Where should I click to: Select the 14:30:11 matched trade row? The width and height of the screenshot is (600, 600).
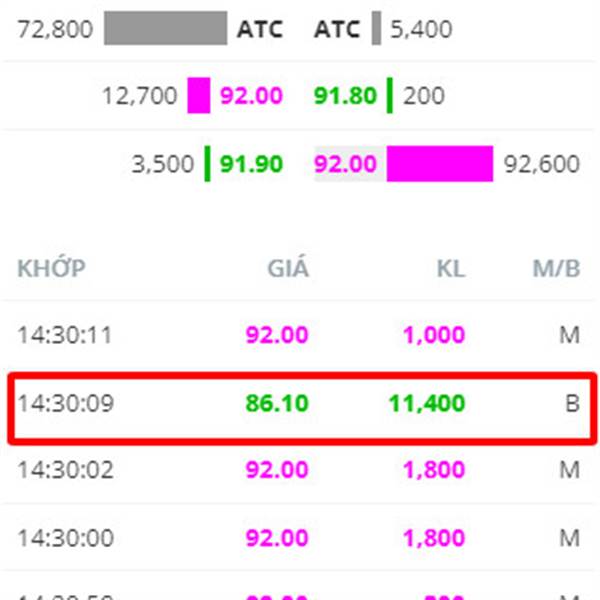pyautogui.click(x=298, y=335)
